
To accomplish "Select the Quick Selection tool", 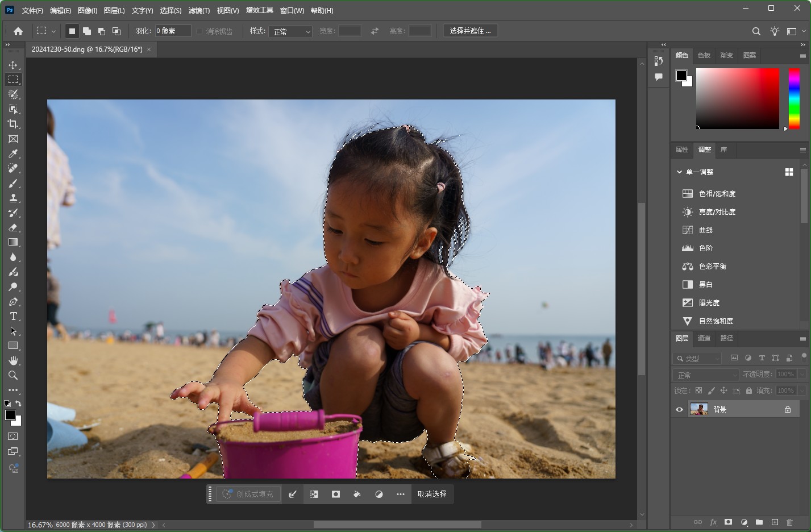I will click(x=13, y=94).
